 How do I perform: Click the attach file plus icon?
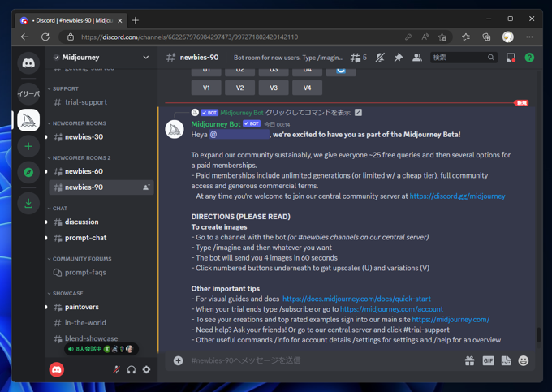178,360
